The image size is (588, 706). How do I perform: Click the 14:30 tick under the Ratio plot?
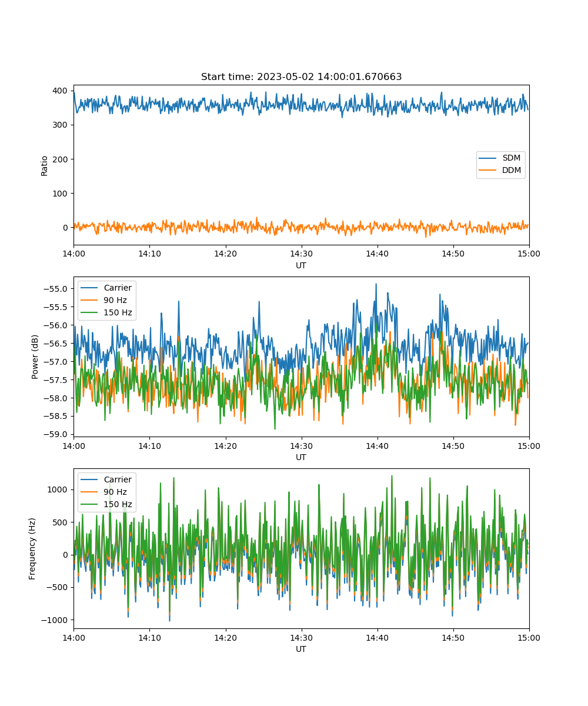coord(302,254)
